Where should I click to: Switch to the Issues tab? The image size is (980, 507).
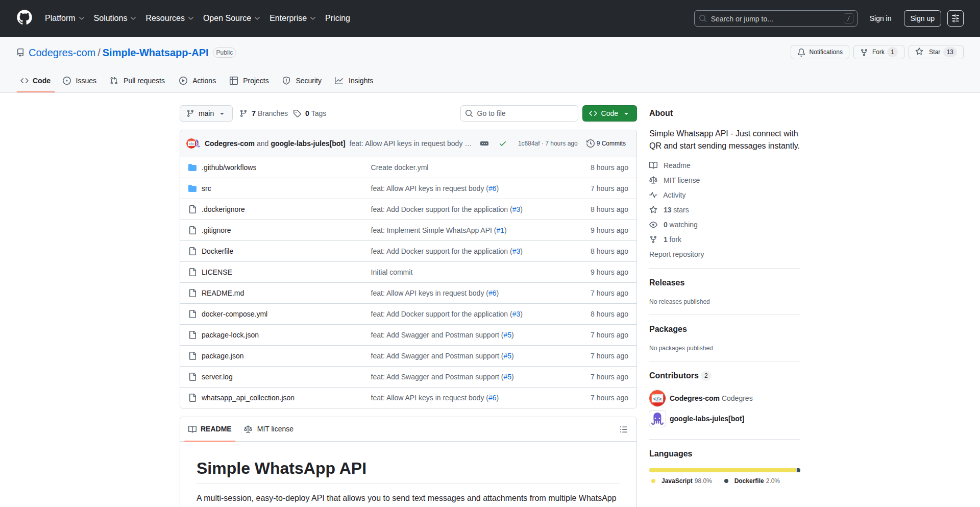click(80, 81)
